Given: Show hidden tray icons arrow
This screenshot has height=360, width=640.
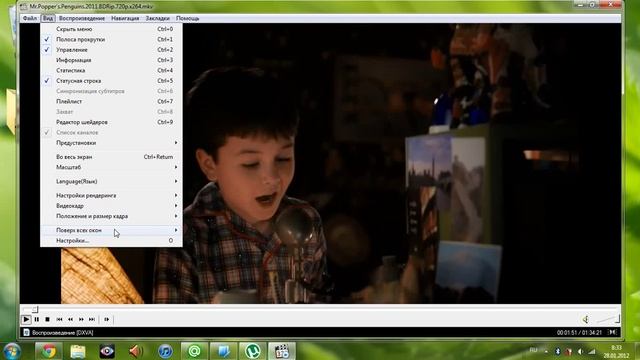Looking at the screenshot, I should click(546, 351).
